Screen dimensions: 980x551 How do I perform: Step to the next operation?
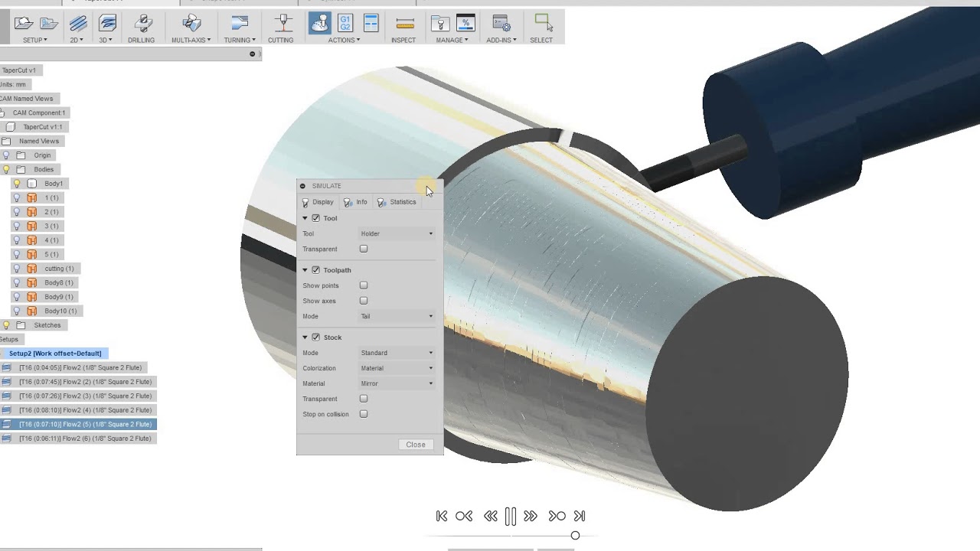(x=557, y=517)
